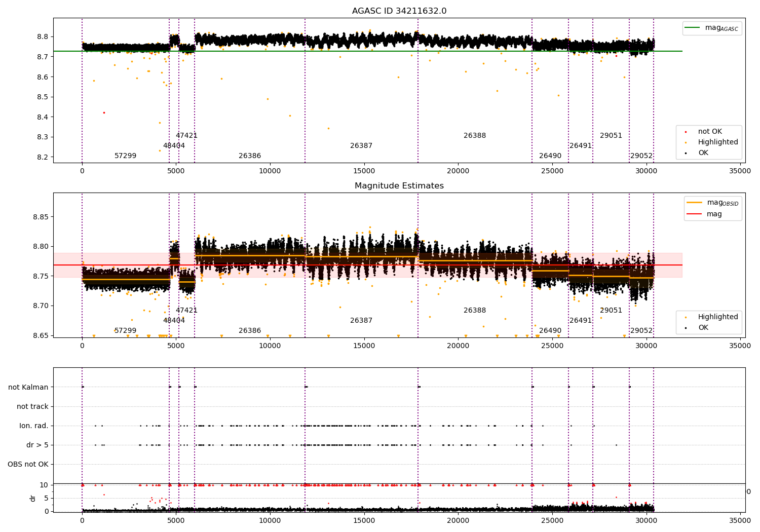Click OBSID label 26490 in the top plot
Image resolution: width=760 pixels, height=532 pixels.
coord(550,156)
